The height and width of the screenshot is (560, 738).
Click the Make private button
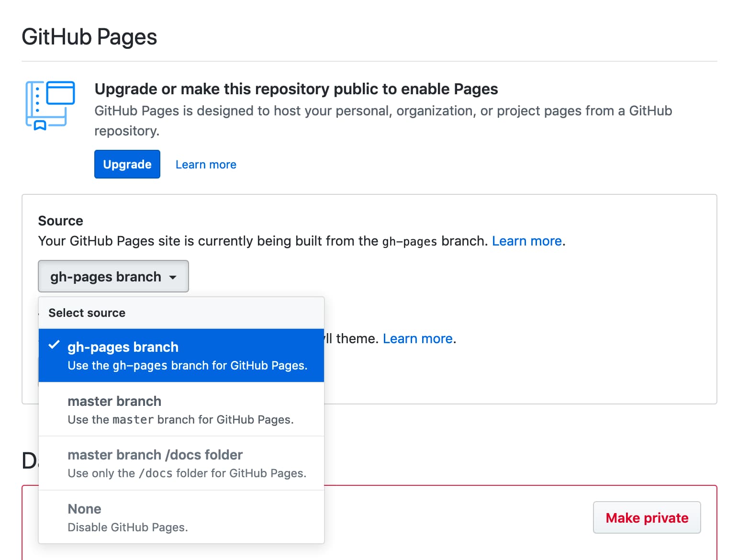click(647, 518)
